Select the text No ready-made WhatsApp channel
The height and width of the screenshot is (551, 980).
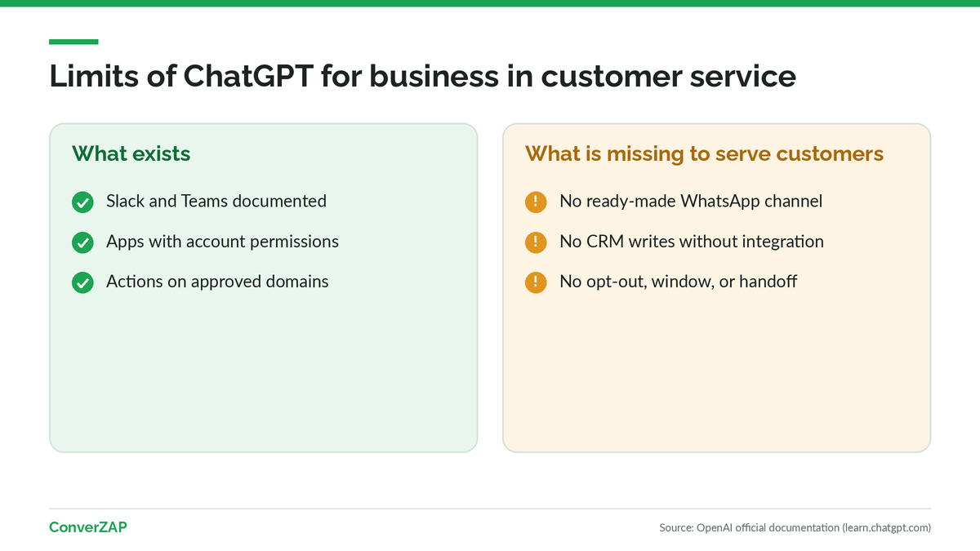click(x=691, y=201)
